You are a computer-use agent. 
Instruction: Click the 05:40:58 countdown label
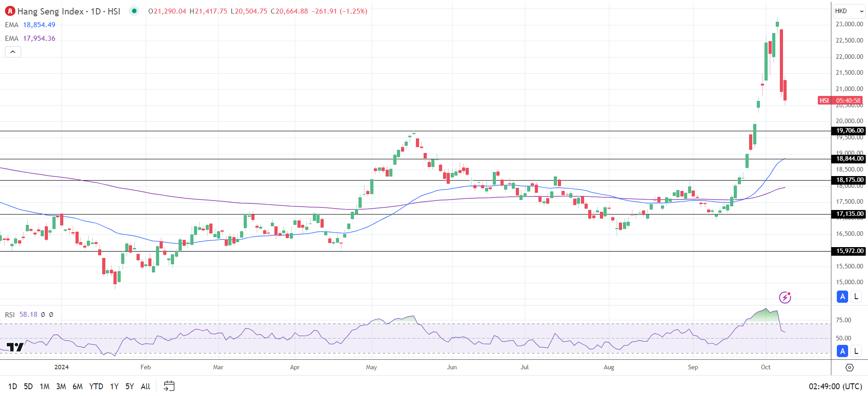click(x=848, y=100)
